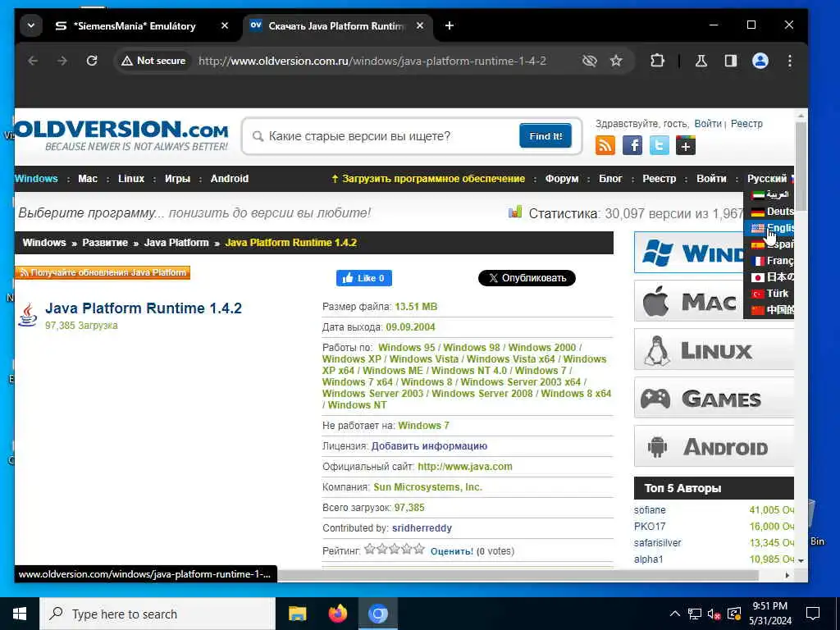840x630 pixels.
Task: Open File Explorer from the taskbar
Action: tap(297, 614)
